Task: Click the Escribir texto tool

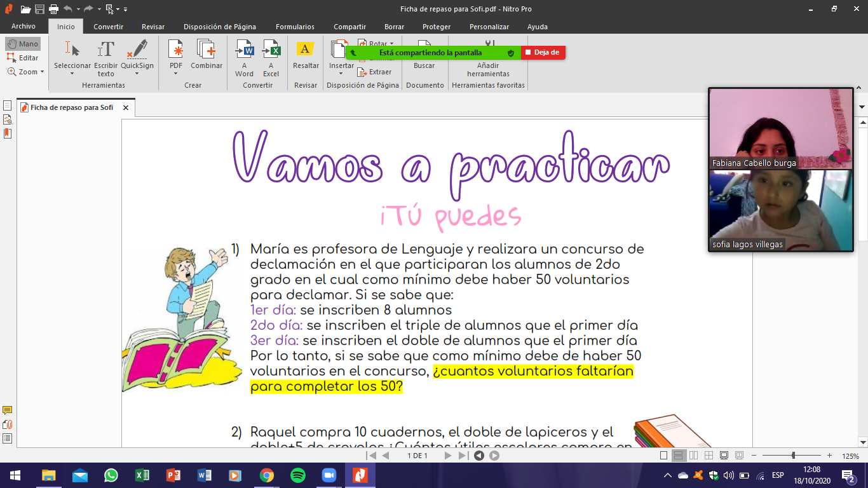Action: click(x=105, y=58)
